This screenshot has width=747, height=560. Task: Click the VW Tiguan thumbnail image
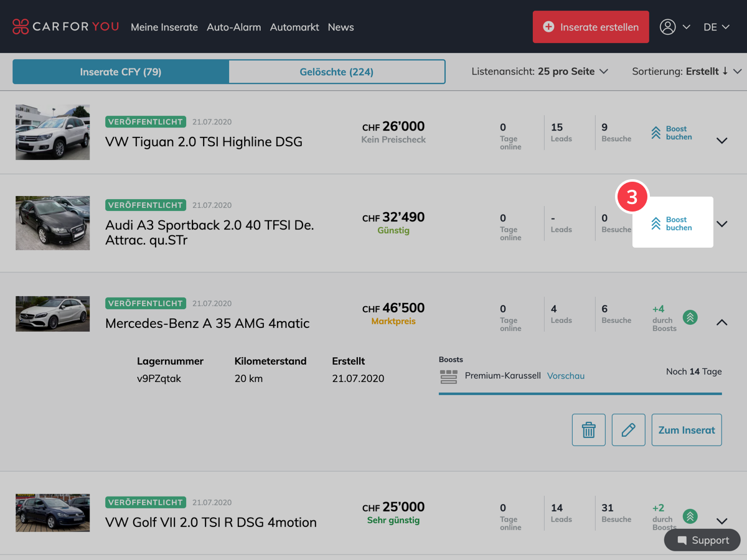tap(52, 133)
